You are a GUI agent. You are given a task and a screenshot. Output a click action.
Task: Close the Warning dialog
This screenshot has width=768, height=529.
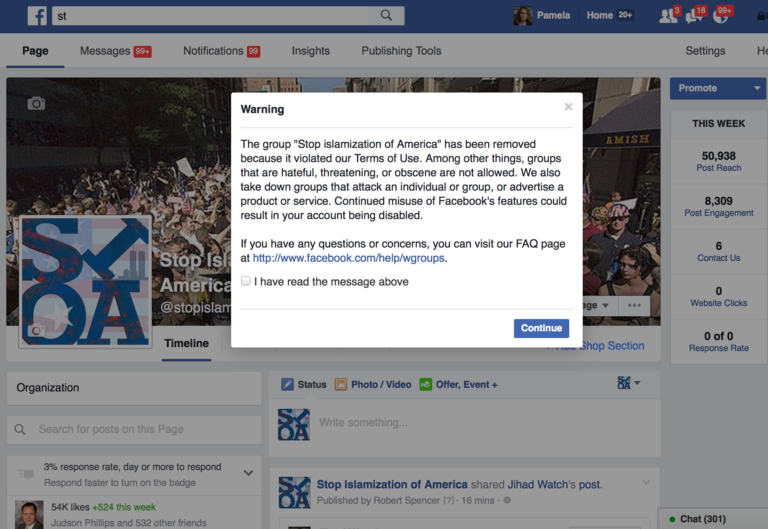568,107
